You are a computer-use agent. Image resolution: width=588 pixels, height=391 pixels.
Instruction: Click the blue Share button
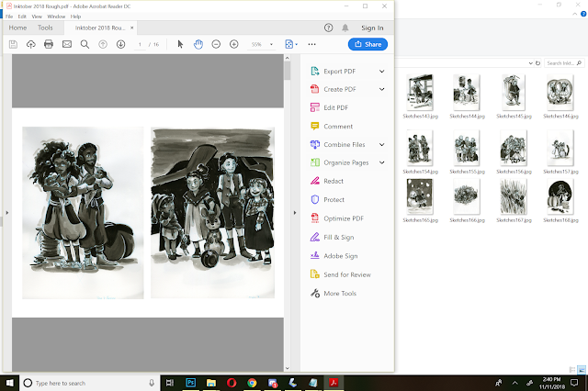367,44
